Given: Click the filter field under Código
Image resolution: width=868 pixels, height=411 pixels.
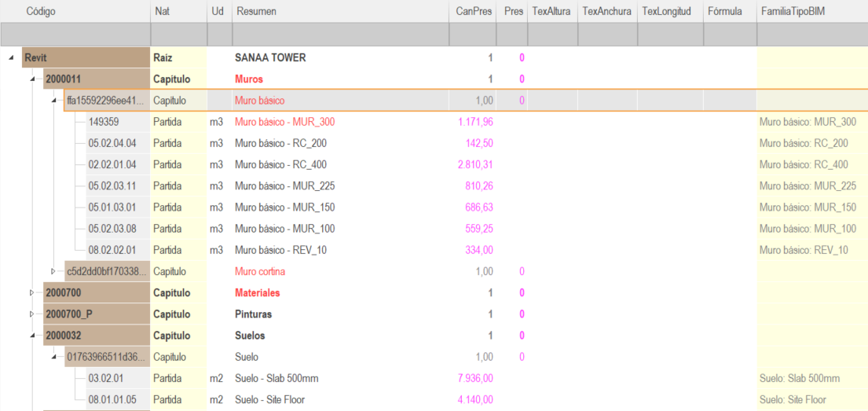Looking at the screenshot, I should pos(75,35).
